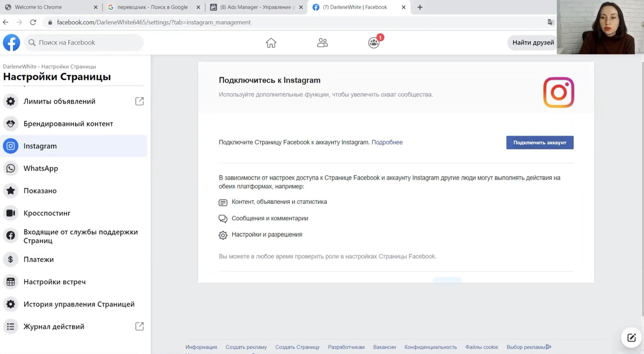Open external link icon for Лимиты объявлений
The height and width of the screenshot is (354, 644).
point(140,101)
